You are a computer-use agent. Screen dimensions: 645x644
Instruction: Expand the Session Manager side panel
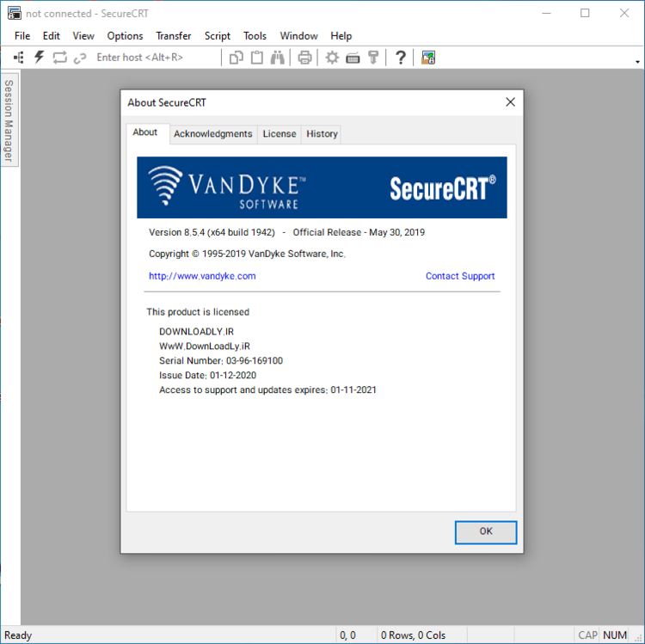click(9, 120)
